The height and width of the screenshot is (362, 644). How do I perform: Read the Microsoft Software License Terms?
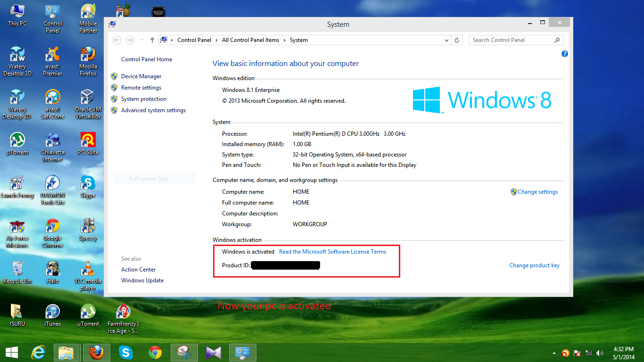(x=332, y=252)
